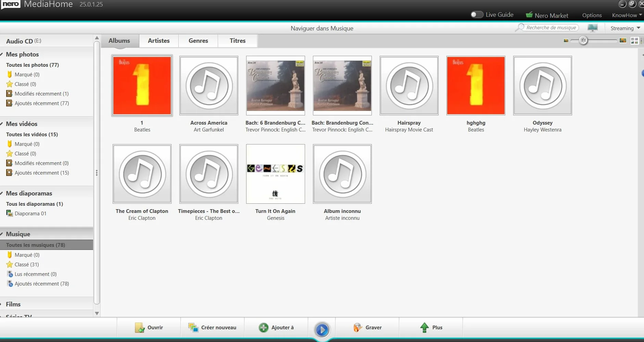Open Nero Market store
This screenshot has height=342, width=644.
tap(547, 15)
